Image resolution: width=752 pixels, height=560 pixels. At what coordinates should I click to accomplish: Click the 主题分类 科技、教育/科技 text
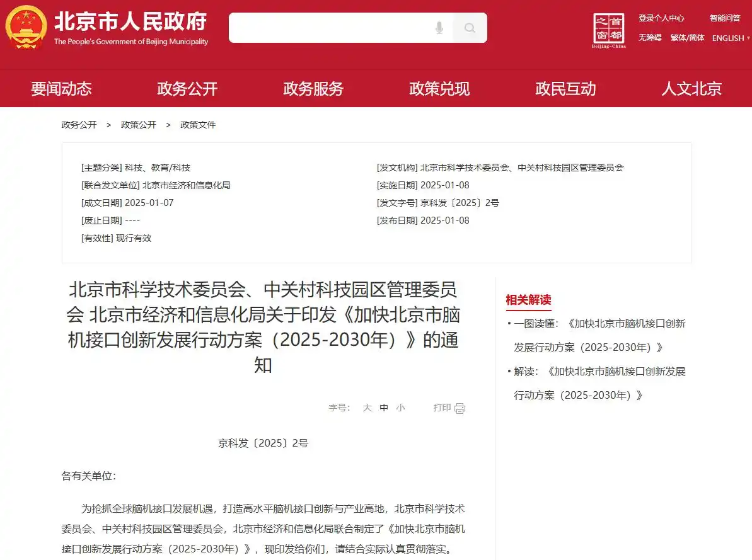(136, 168)
